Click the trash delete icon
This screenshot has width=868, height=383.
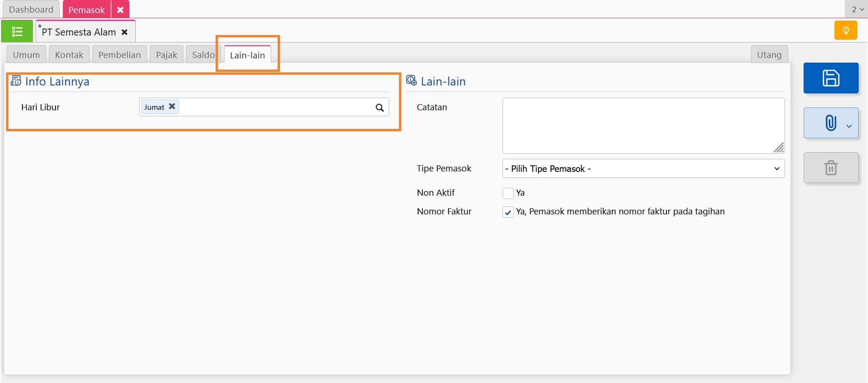click(831, 168)
